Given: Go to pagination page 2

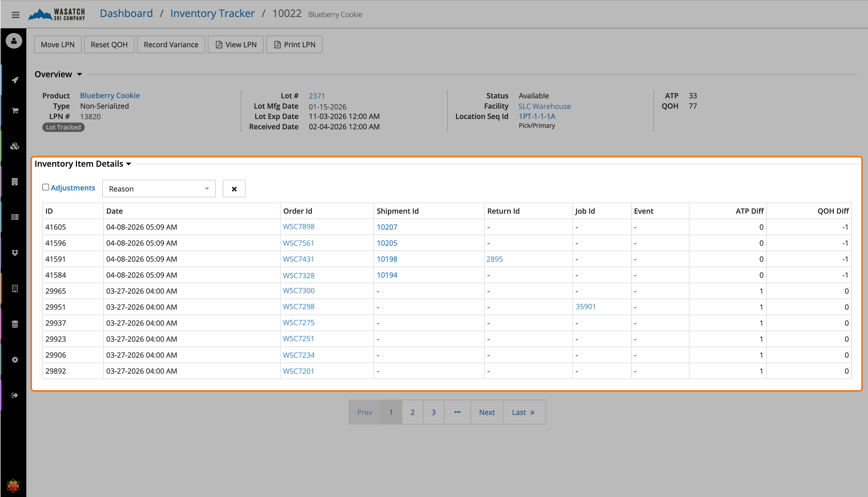Looking at the screenshot, I should click(x=413, y=412).
